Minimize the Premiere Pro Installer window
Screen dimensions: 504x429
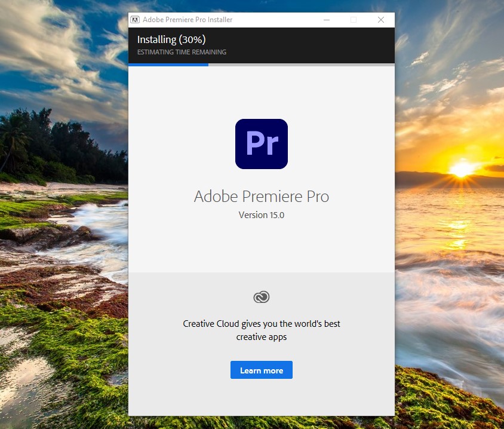(x=327, y=20)
